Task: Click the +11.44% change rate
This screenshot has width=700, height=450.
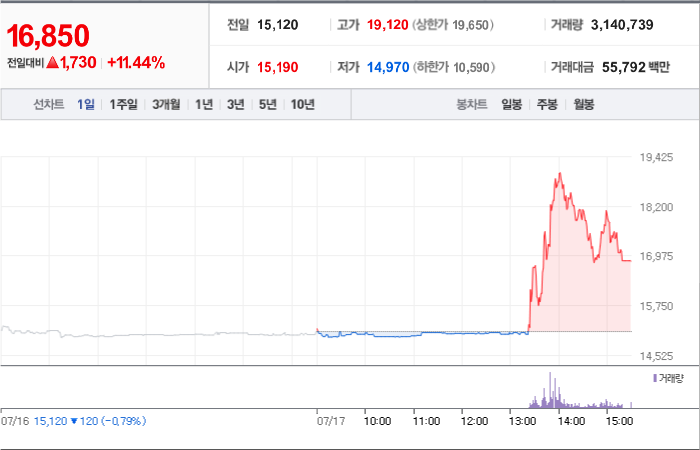Action: click(x=136, y=63)
